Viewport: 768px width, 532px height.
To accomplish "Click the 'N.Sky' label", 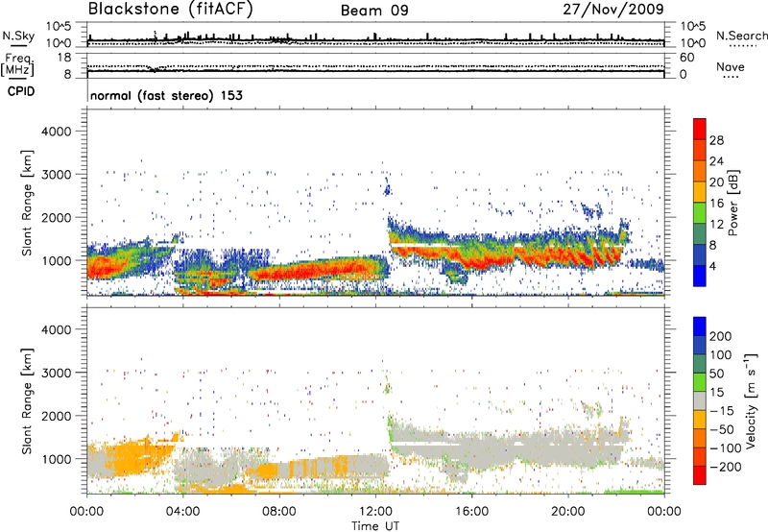I will [18, 36].
